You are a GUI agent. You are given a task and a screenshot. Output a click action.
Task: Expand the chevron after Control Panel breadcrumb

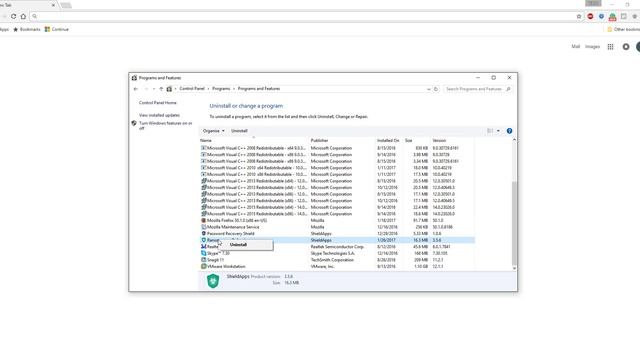(x=208, y=89)
